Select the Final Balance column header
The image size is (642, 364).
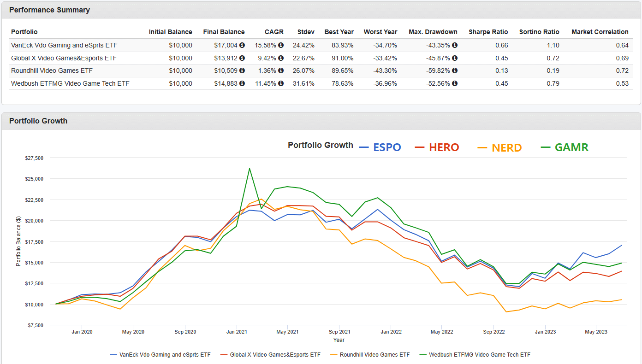point(224,32)
